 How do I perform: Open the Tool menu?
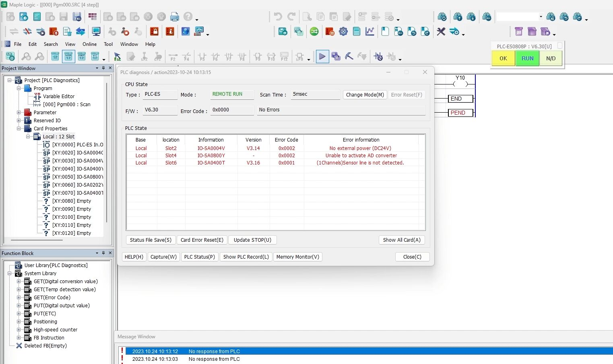tap(108, 44)
